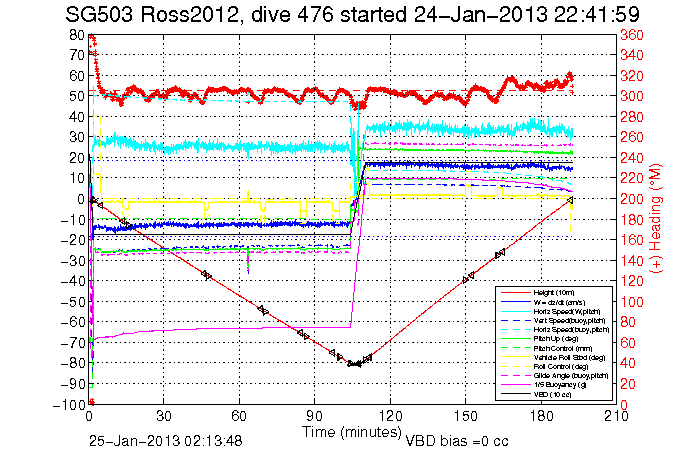Click the 'VBD bias =0 cc' text
681x454 pixels.
point(456,441)
